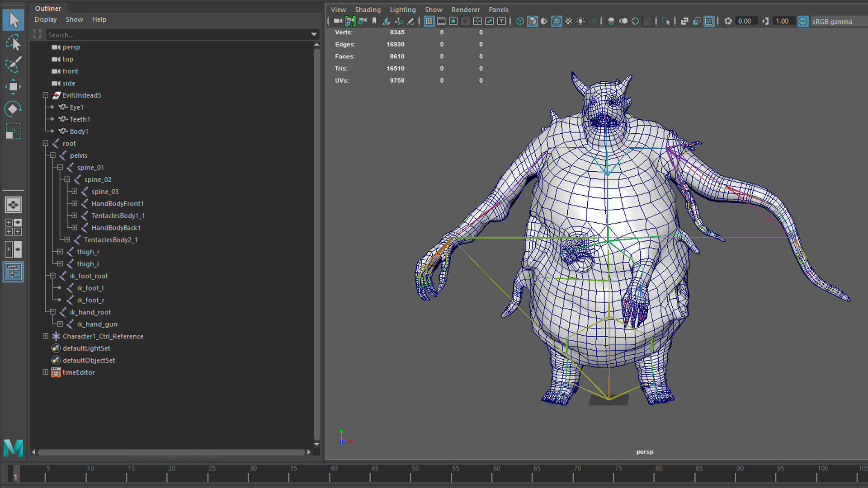Switch to two-pane side-by-side layout
Screen dimensions: 868x488
coord(13,249)
